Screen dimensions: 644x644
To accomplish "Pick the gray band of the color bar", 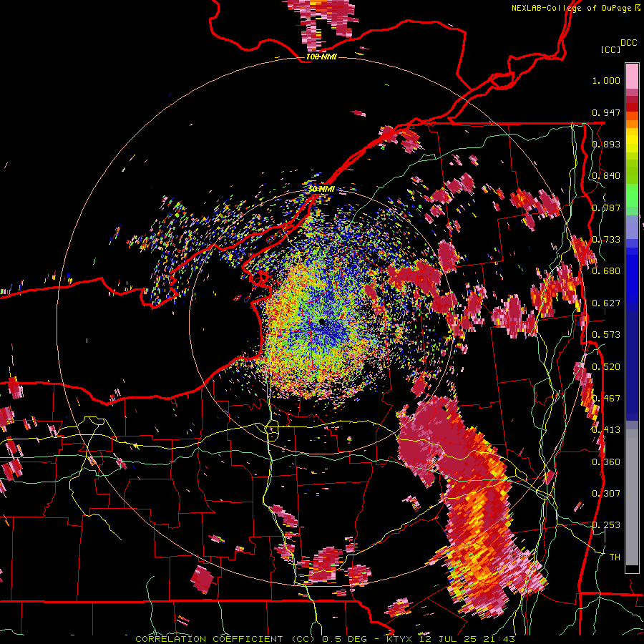I will click(x=632, y=497).
